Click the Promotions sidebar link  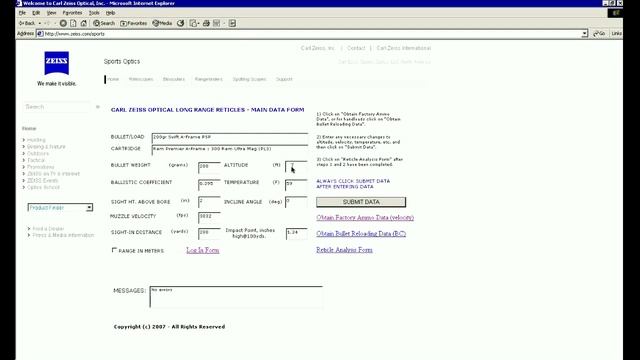click(x=40, y=167)
